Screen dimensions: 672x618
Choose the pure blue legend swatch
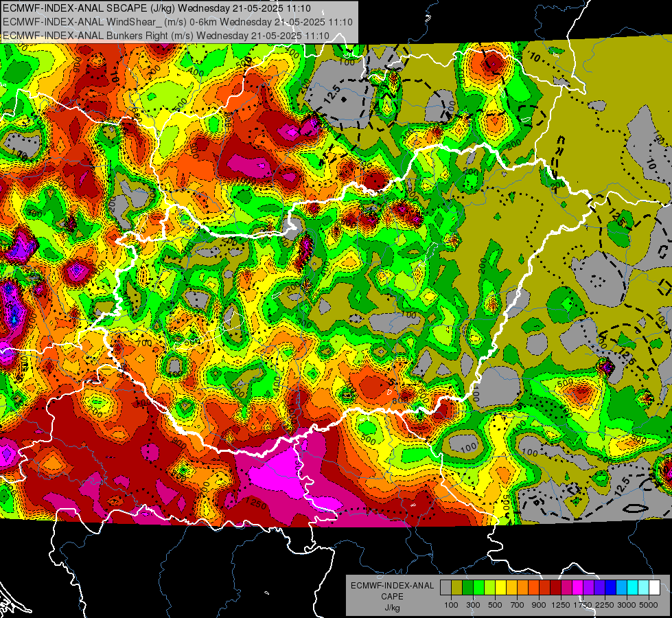(x=611, y=588)
